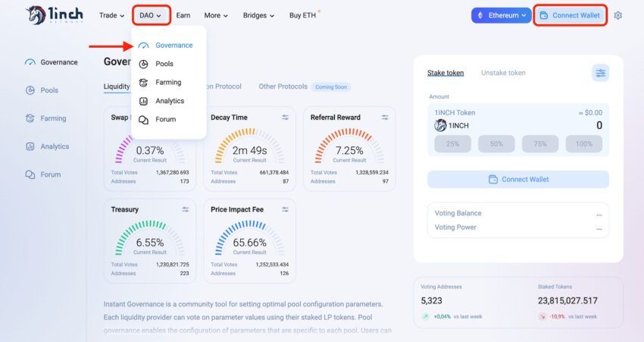Image resolution: width=644 pixels, height=342 pixels.
Task: Expand the Trade menu
Action: coord(111,15)
